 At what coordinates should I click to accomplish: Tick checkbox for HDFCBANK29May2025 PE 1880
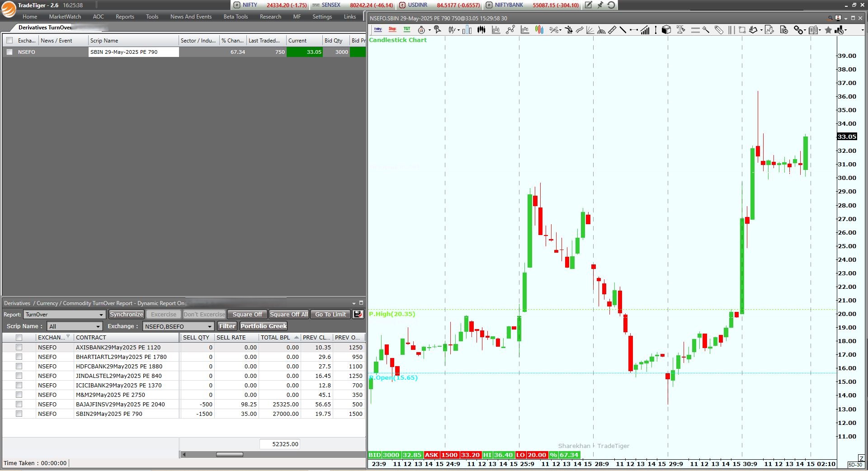[19, 366]
